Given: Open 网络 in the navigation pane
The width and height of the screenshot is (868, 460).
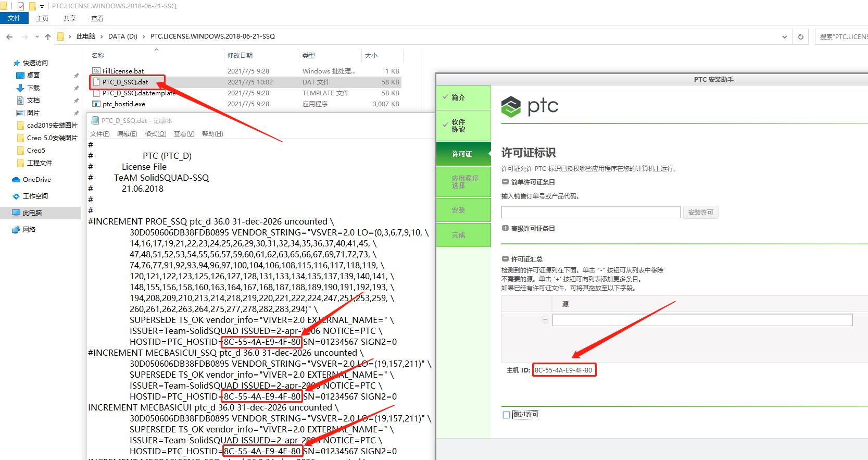Looking at the screenshot, I should click(29, 229).
